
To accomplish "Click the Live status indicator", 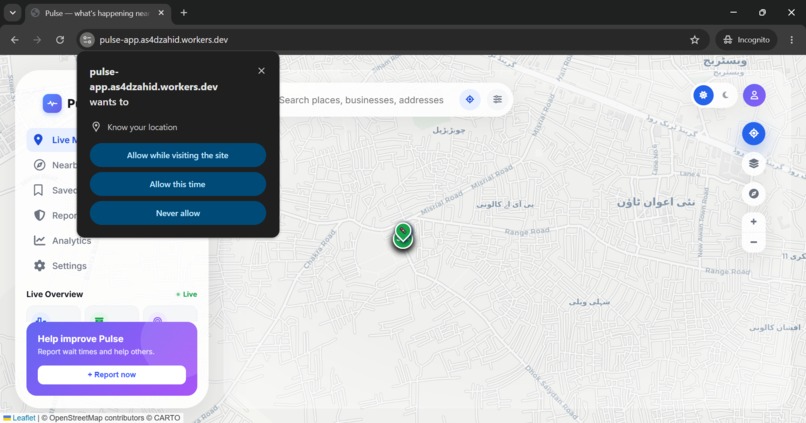I will 187,295.
